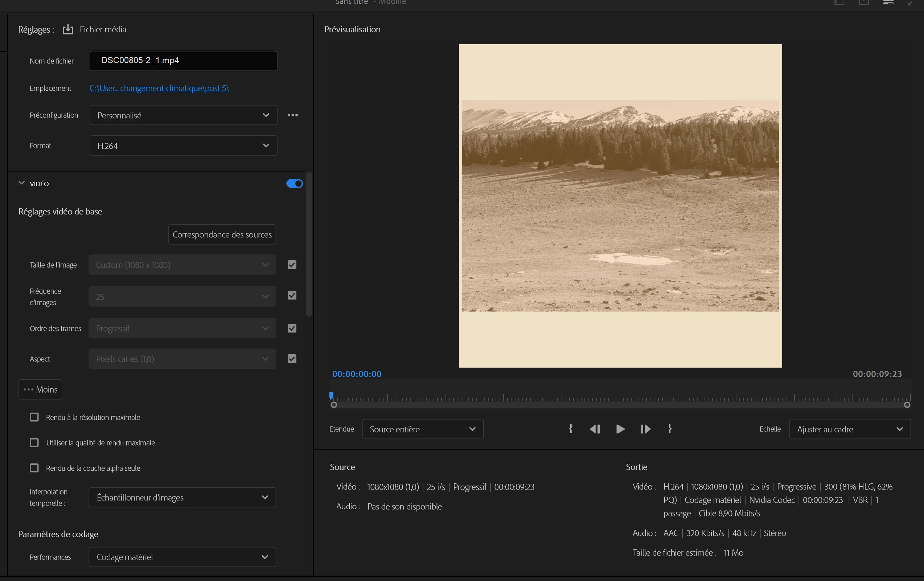Check Utiliser la qualité de rendu maximale
The image size is (924, 581).
coord(34,442)
